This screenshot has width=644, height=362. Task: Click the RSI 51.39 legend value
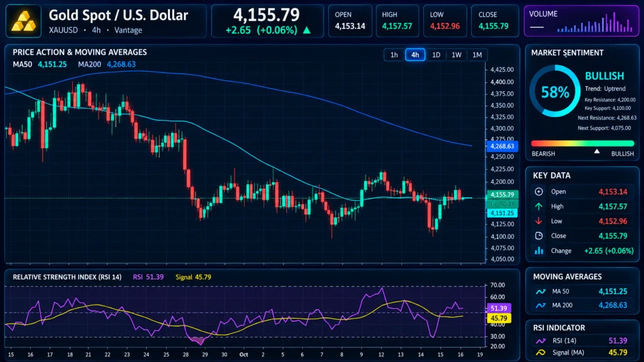coord(148,277)
